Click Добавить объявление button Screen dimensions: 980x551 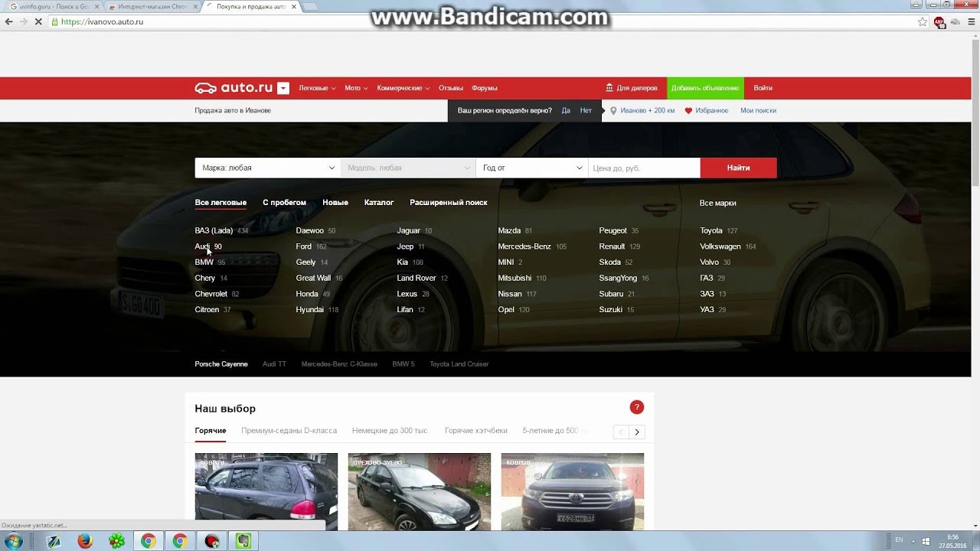click(705, 88)
